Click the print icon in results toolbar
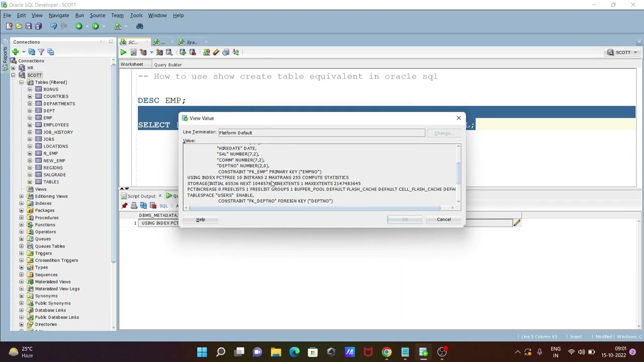The width and height of the screenshot is (644, 362). pos(134,206)
